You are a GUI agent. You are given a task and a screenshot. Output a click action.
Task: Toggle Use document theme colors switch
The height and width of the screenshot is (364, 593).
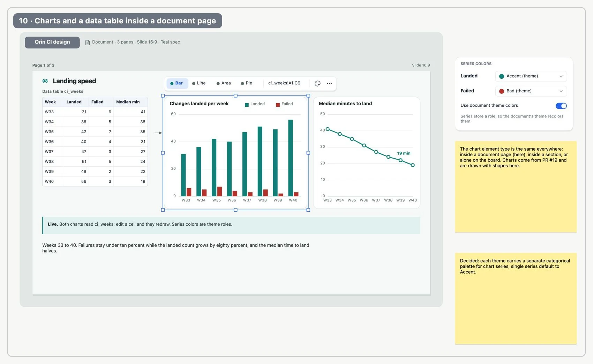[x=561, y=106]
